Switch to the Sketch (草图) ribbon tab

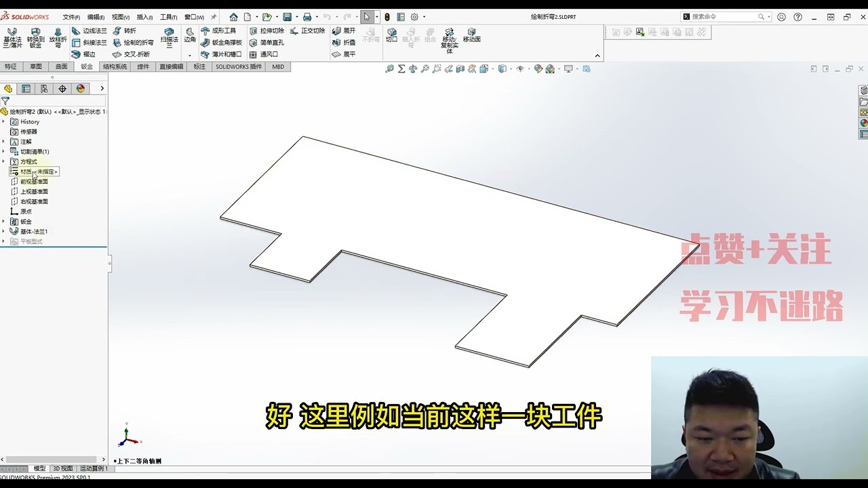tap(36, 67)
